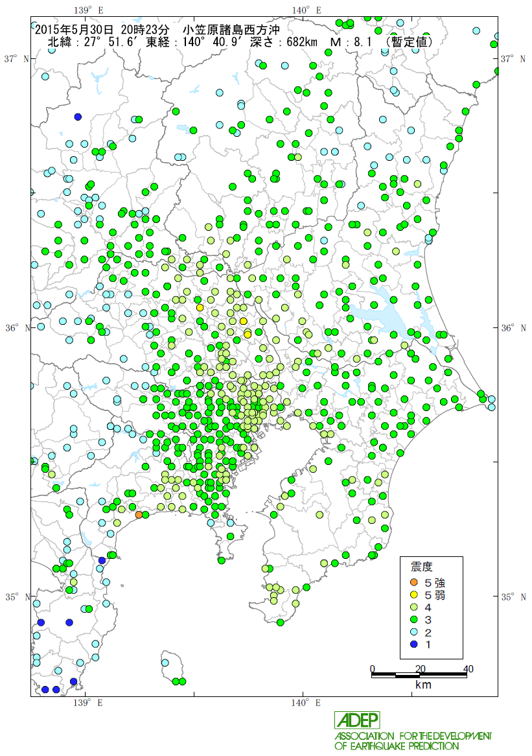
Task: Click the 139° E label below the map
Action: pos(89,703)
